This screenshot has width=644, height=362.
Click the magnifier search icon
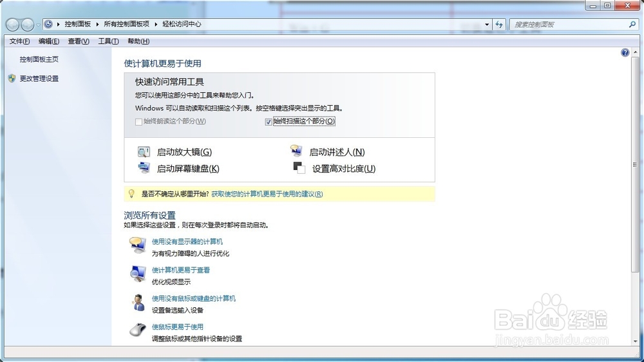click(632, 24)
